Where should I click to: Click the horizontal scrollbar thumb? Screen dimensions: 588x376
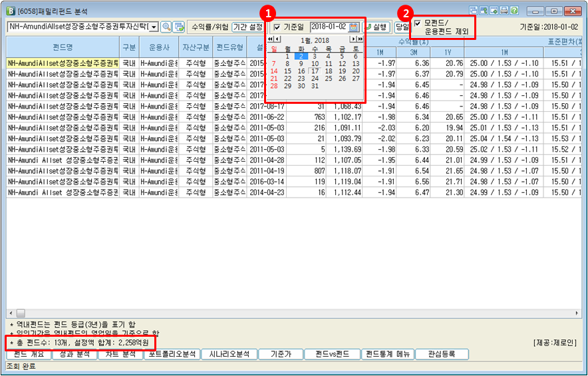21,313
